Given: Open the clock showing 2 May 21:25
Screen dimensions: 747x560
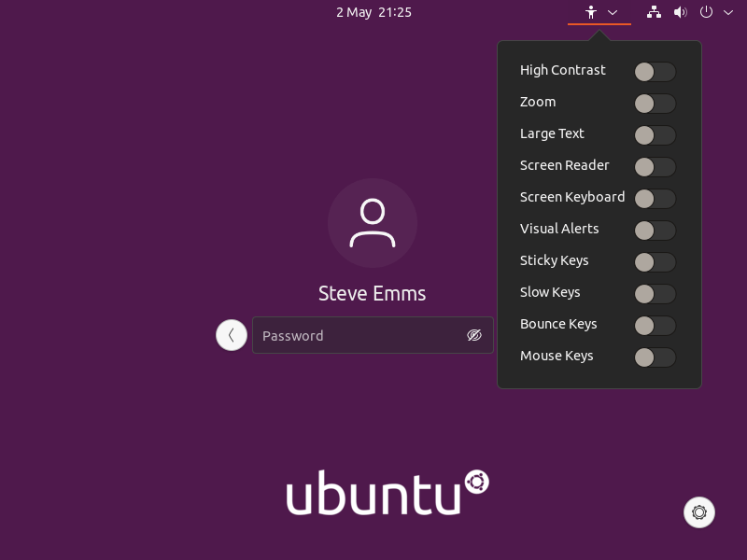Looking at the screenshot, I should tap(373, 12).
